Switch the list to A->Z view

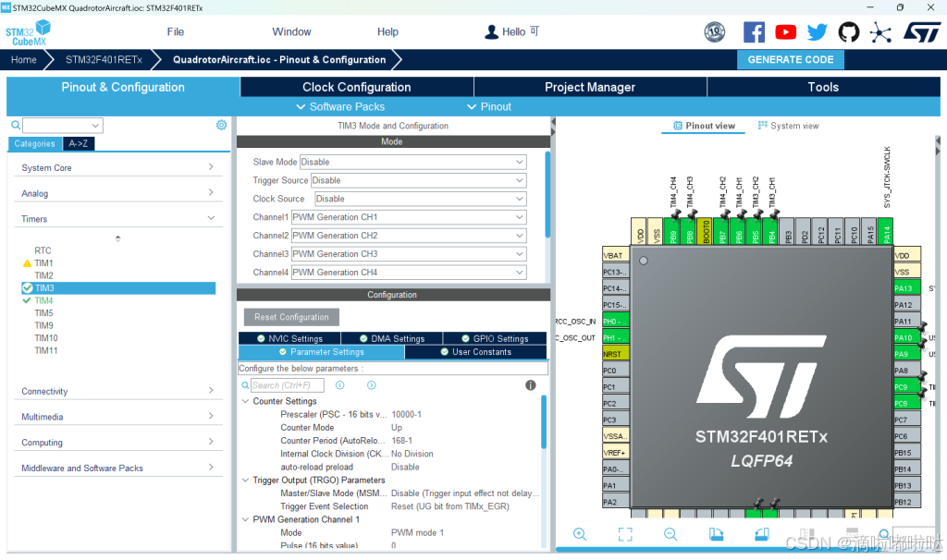click(x=78, y=143)
